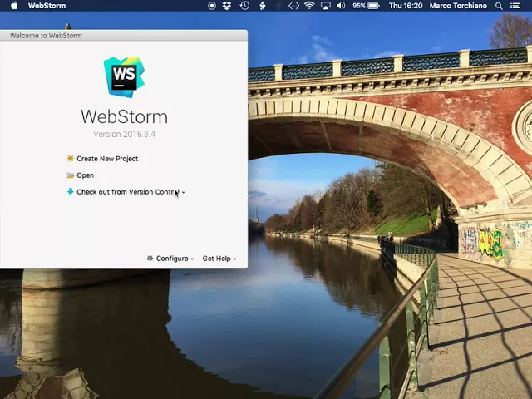Click the angle brackets menu bar icon
The image size is (532, 399).
click(293, 6)
